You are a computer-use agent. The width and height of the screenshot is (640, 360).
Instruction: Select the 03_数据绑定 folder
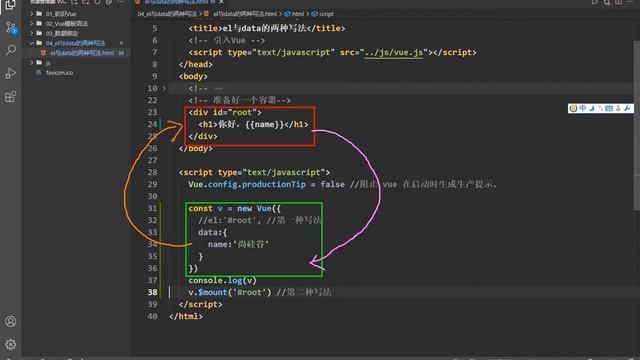pyautogui.click(x=62, y=33)
